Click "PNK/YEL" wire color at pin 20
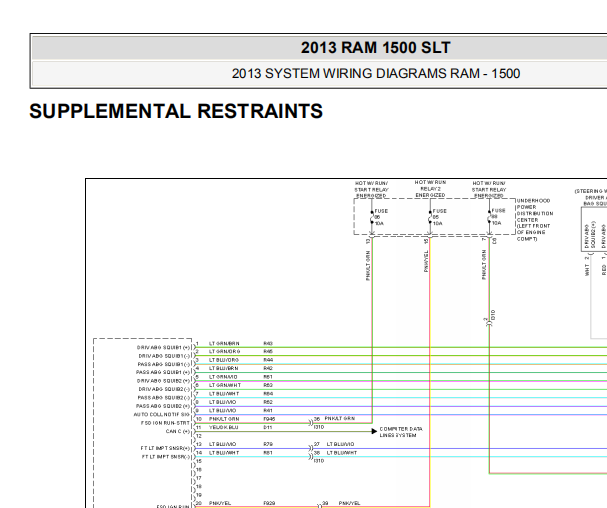 click(219, 503)
